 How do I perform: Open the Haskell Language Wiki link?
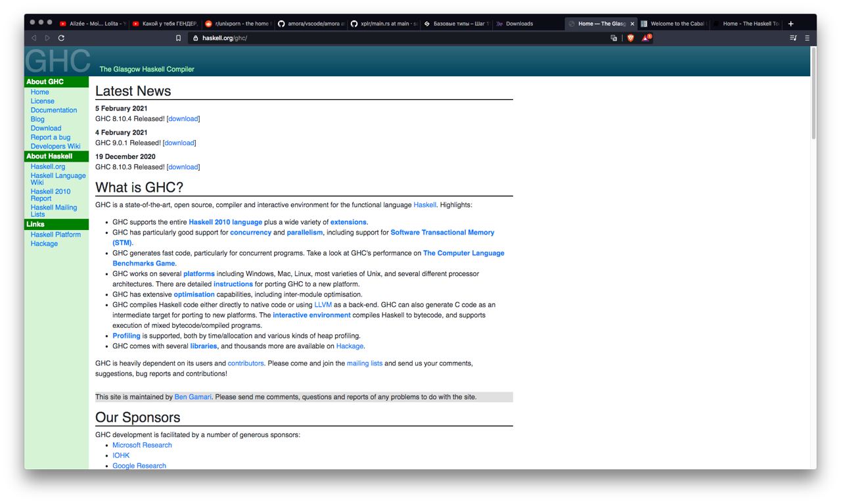(x=58, y=179)
